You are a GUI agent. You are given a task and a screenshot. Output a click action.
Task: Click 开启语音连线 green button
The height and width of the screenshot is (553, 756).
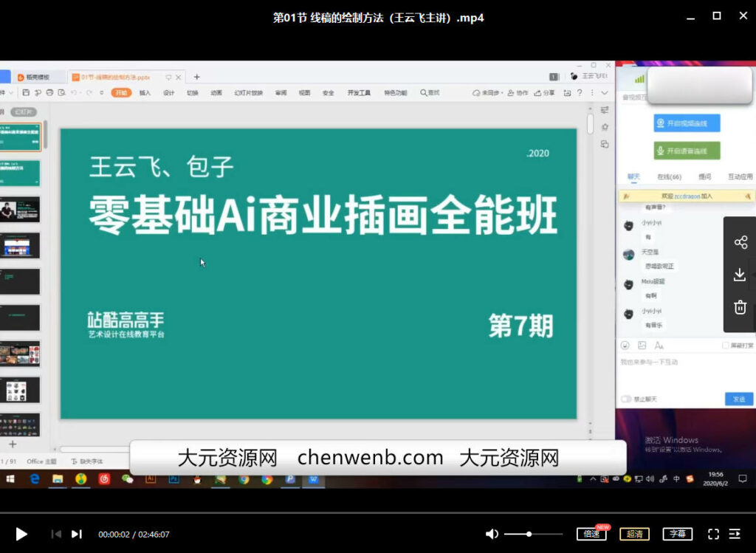pyautogui.click(x=687, y=151)
